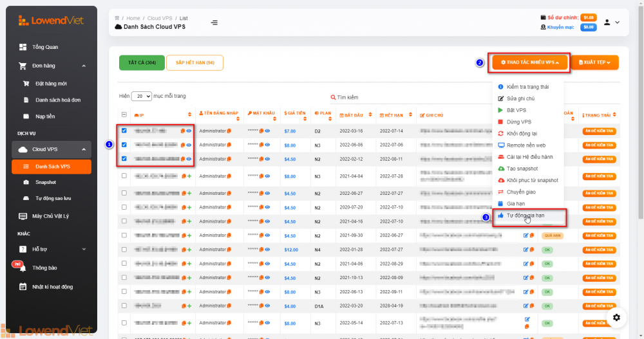Click Ấn để kiểm tra in D2 row
644x339 pixels.
(x=599, y=131)
